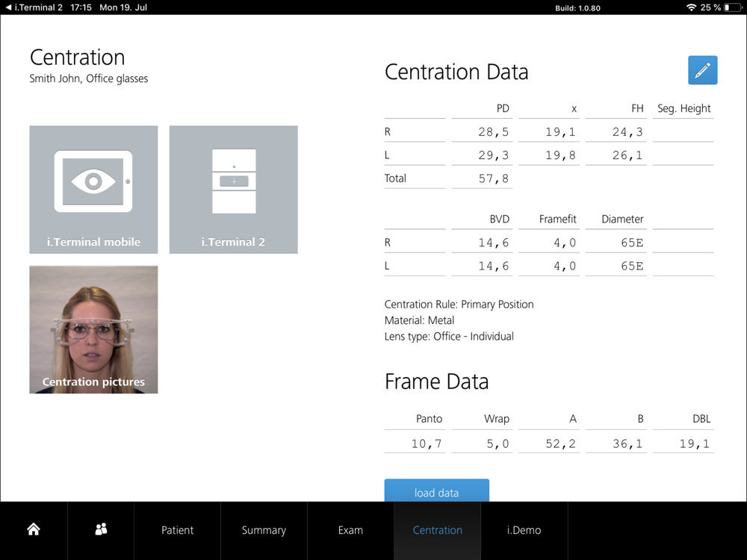This screenshot has width=747, height=560.
Task: Open the i.Terminal mobile tile
Action: (x=93, y=190)
